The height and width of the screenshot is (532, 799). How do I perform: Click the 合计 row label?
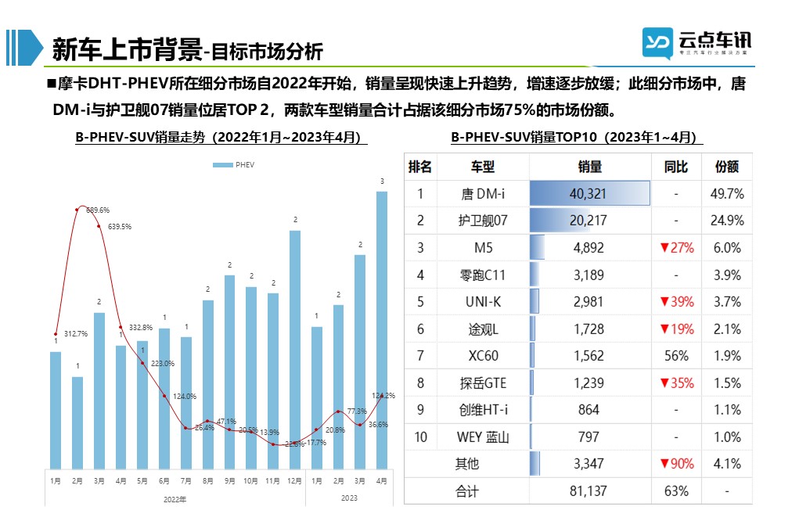[x=466, y=491]
